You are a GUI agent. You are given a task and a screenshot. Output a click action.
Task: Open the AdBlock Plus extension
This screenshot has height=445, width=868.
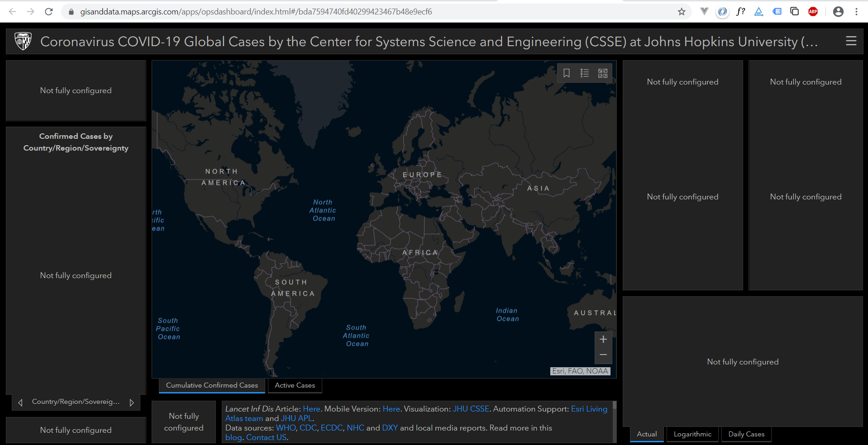(x=813, y=12)
